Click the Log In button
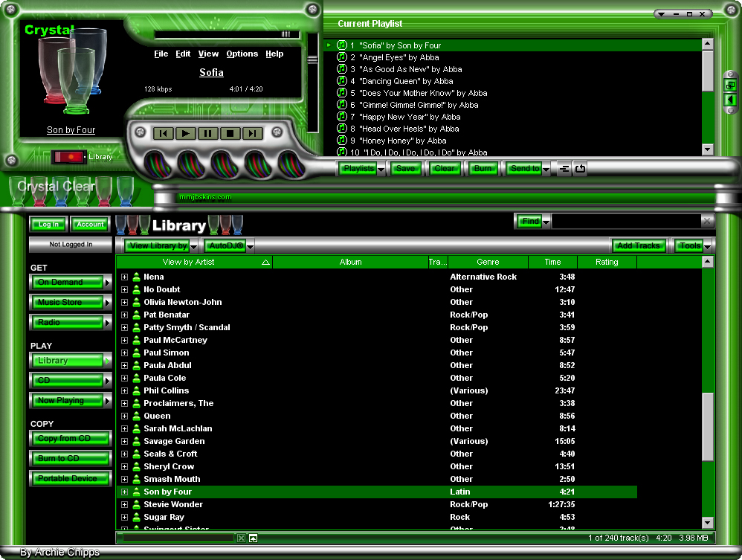This screenshot has width=742, height=560. (x=48, y=224)
